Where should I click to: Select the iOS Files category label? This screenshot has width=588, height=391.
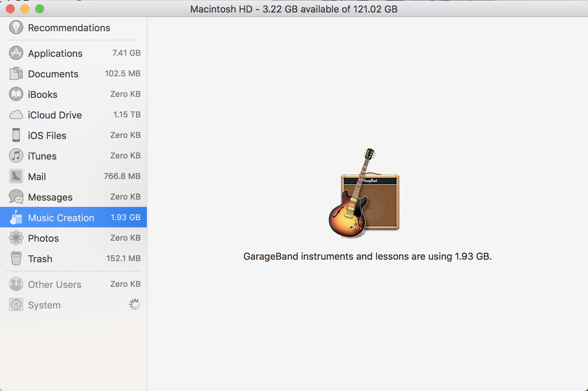(x=47, y=136)
